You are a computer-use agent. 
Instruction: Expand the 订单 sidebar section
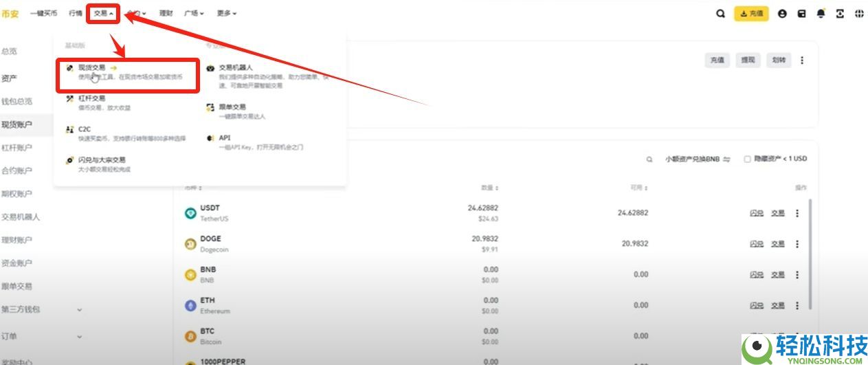[79, 337]
